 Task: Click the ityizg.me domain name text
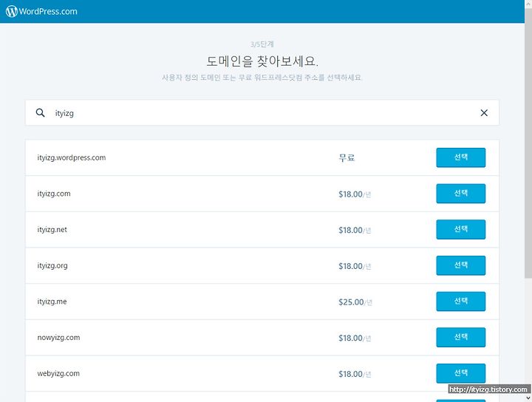[x=52, y=301]
